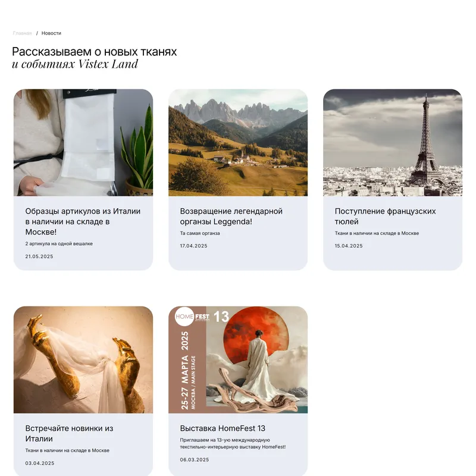The height and width of the screenshot is (476, 476).
Task: Open the golden hands with tulle image
Action: tap(83, 360)
